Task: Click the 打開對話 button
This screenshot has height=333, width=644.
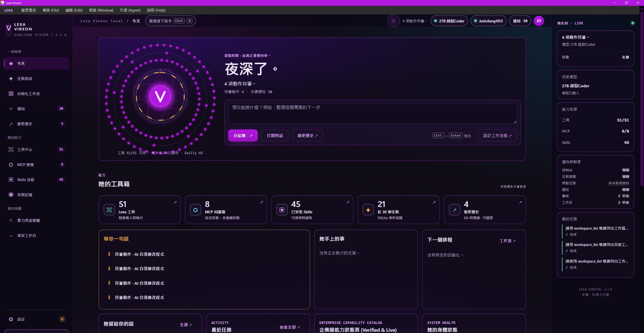Action: (275, 136)
